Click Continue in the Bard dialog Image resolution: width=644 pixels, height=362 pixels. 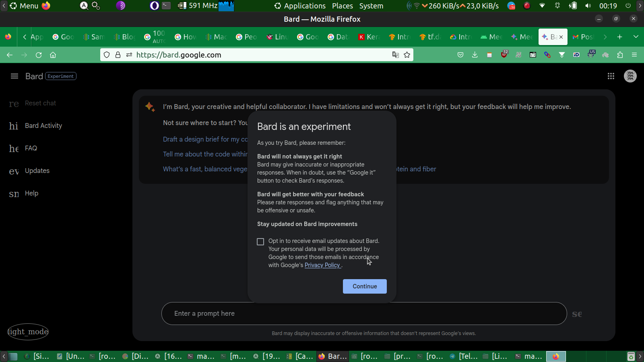365,286
